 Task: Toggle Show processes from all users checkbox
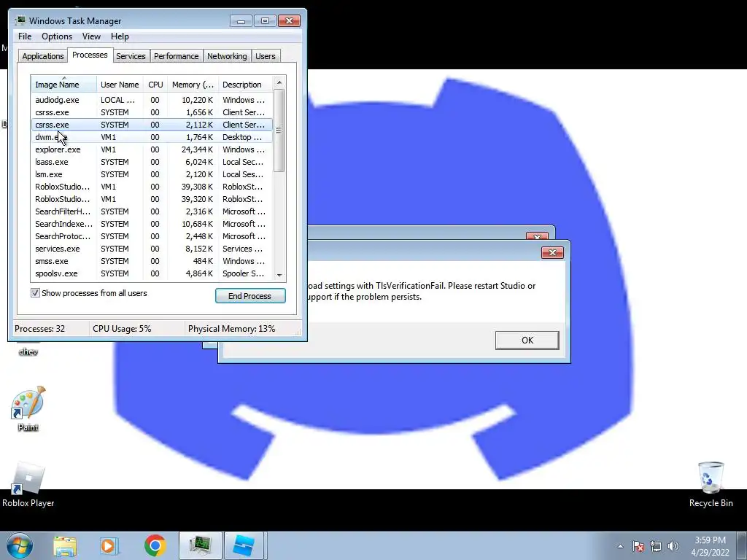pyautogui.click(x=35, y=293)
